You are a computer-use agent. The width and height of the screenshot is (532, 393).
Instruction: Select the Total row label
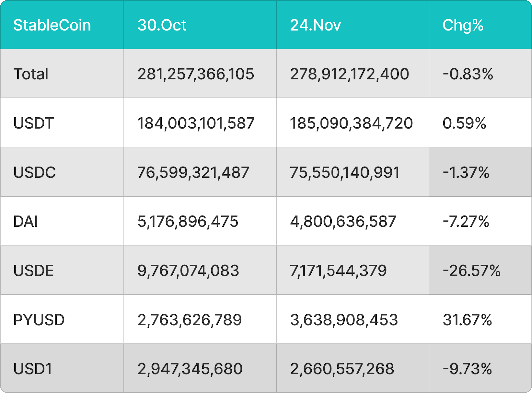(31, 74)
